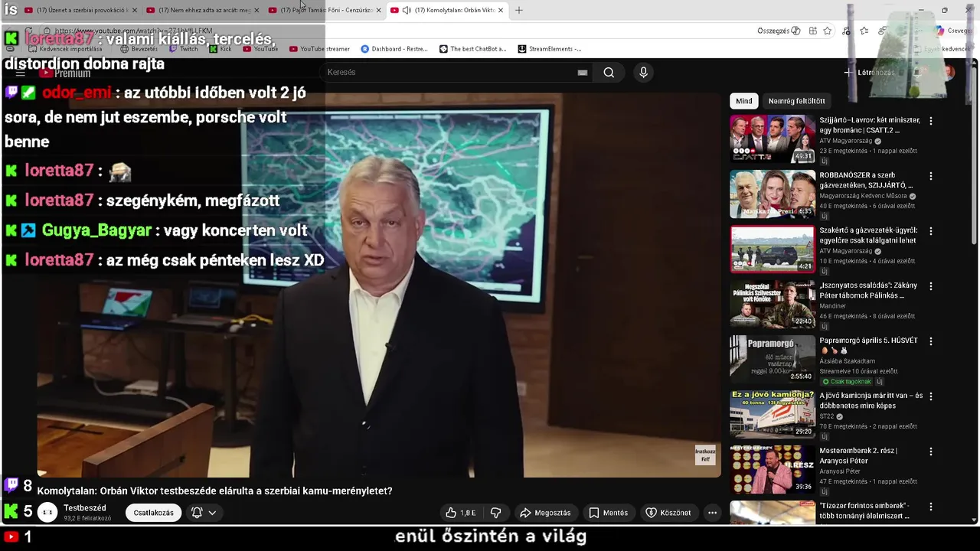Mute tab via speaker icon on Komolytalan tab
980x551 pixels.
(407, 10)
